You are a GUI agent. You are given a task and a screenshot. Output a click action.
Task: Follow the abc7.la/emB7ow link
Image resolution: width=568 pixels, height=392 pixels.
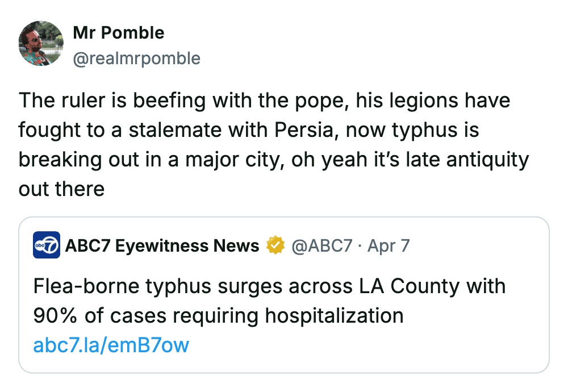point(111,345)
